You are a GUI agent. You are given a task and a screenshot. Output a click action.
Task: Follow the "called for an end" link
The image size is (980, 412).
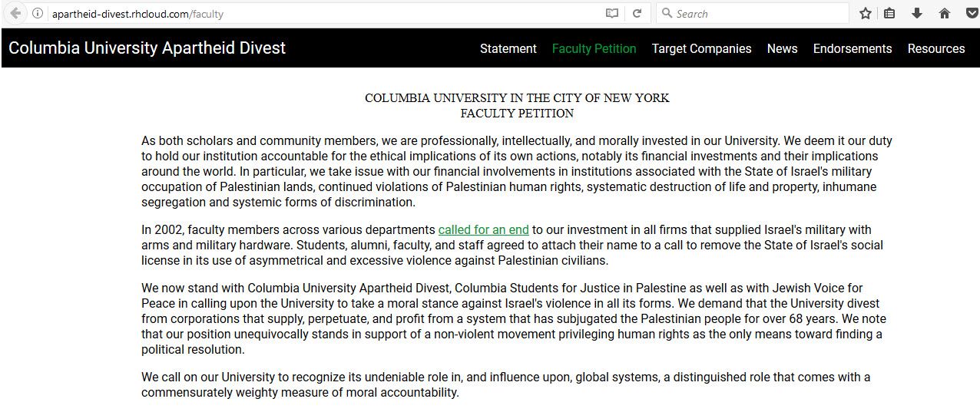483,230
